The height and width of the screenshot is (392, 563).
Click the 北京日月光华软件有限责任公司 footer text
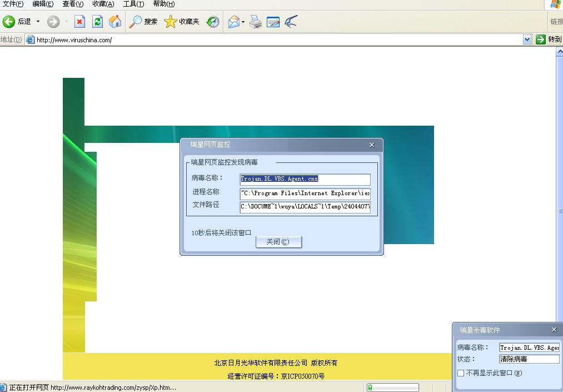[x=261, y=363]
